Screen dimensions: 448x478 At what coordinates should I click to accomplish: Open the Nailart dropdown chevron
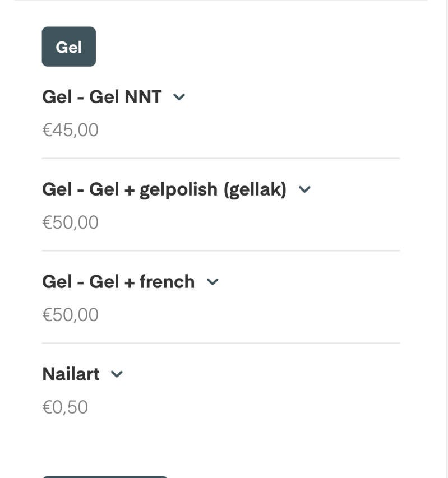(117, 374)
